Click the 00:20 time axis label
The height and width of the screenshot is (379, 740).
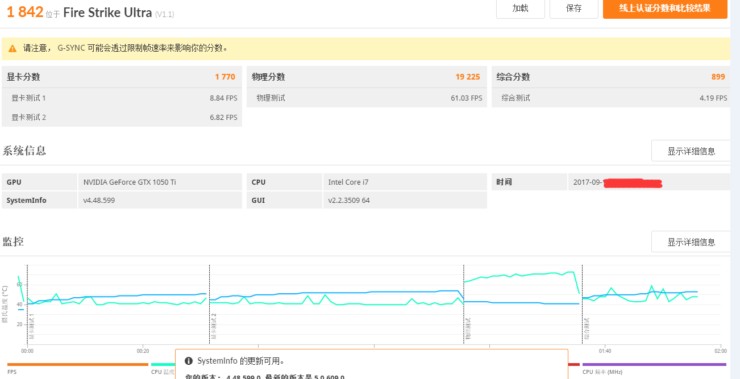[143, 351]
